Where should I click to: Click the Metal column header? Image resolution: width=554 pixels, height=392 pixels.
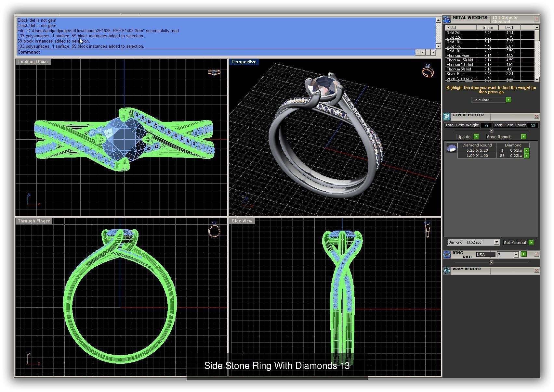461,28
